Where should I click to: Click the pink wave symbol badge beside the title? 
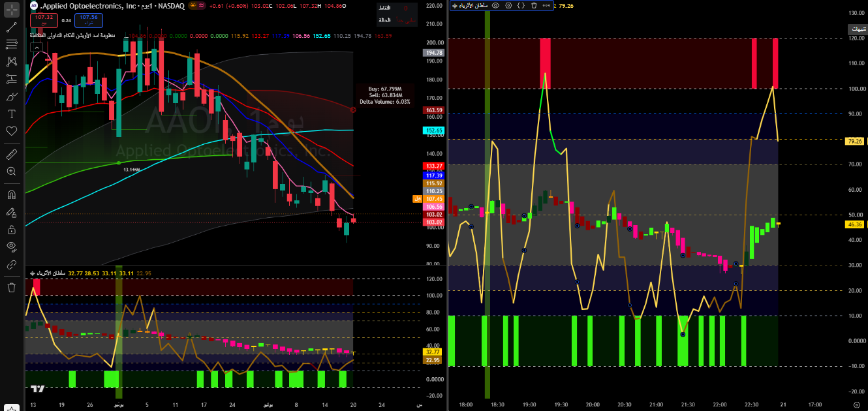[201, 5]
